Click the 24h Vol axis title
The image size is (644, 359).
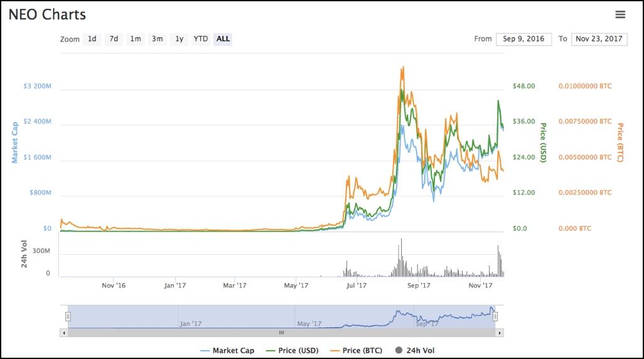point(24,254)
